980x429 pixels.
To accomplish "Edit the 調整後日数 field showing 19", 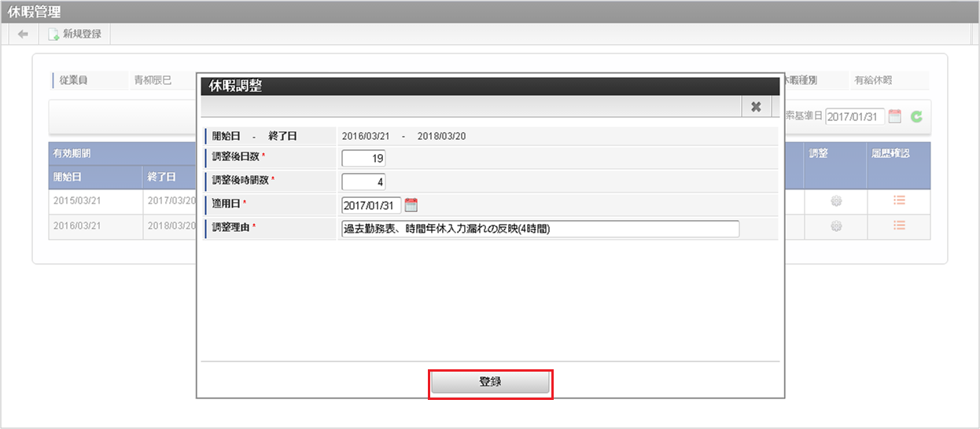I will [363, 158].
